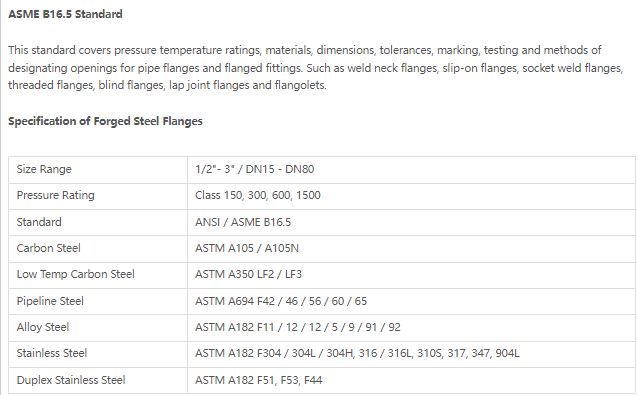Click the ASTM A182 F11 alloy grades cell

pyautogui.click(x=411, y=328)
